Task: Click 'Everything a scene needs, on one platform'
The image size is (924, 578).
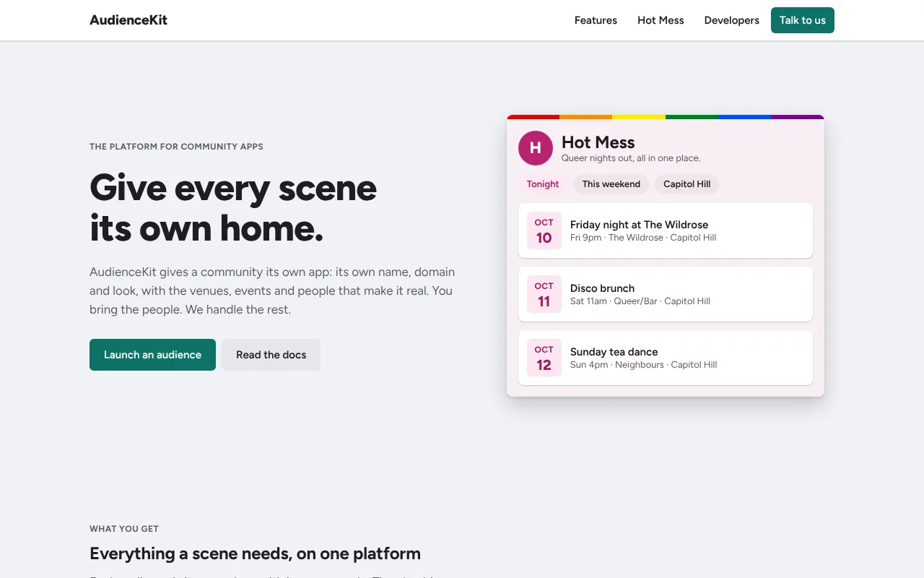Action: (255, 554)
